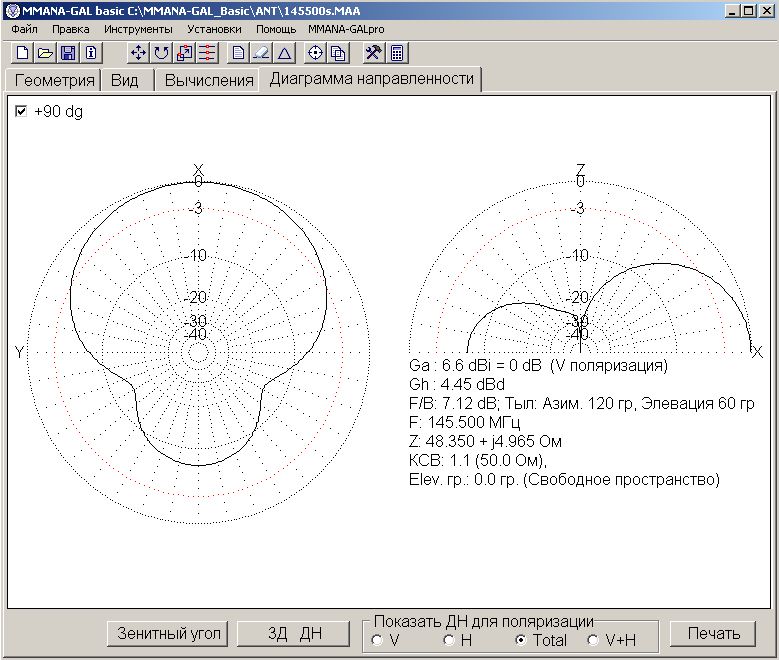
Task: Click the triangle toolbar icon
Action: tap(284, 53)
